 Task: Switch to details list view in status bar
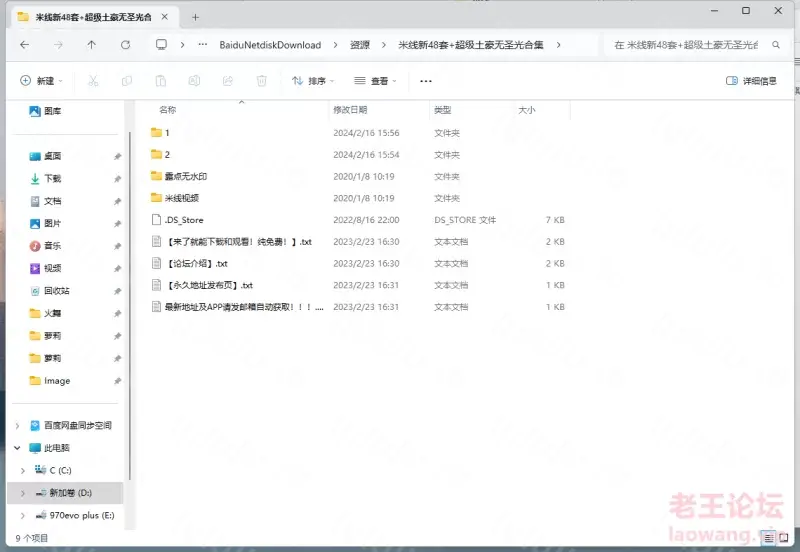tap(769, 538)
